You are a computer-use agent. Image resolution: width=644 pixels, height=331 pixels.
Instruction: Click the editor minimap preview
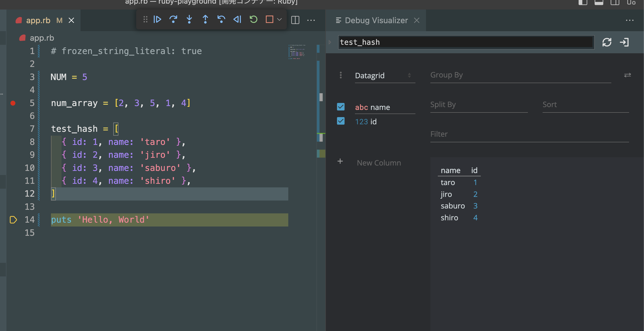coord(297,52)
